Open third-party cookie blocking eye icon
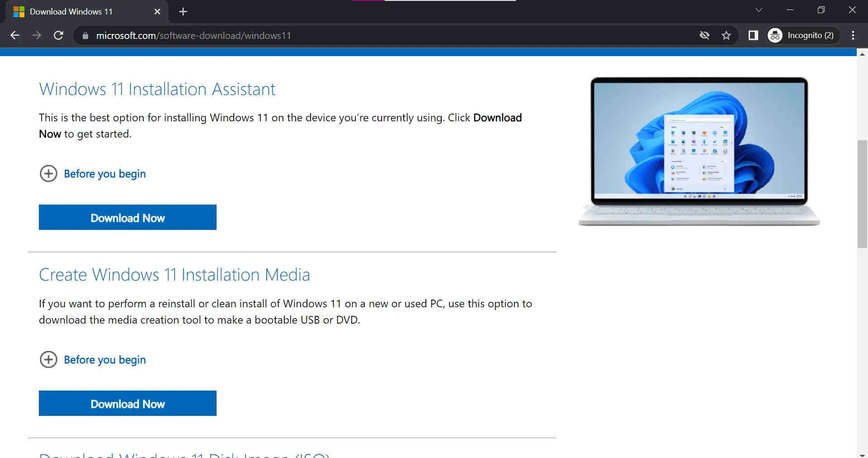 pyautogui.click(x=704, y=35)
